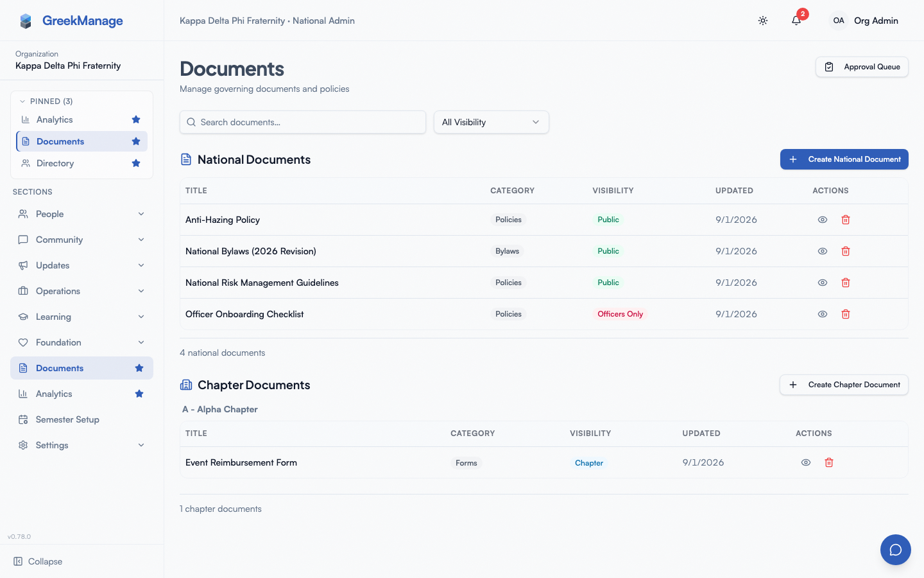Image resolution: width=924 pixels, height=578 pixels.
Task: Unpin Documents star in pinned list
Action: (x=136, y=141)
